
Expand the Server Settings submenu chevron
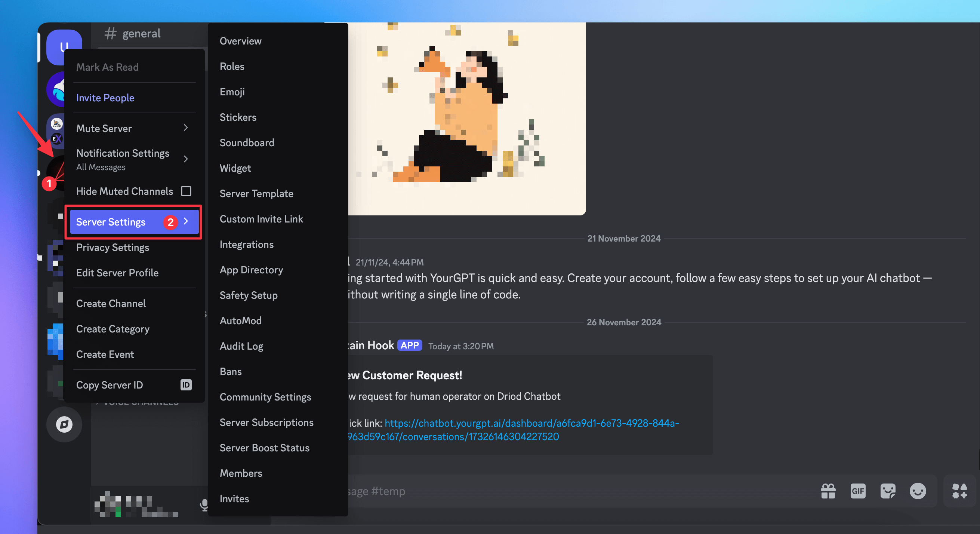186,221
